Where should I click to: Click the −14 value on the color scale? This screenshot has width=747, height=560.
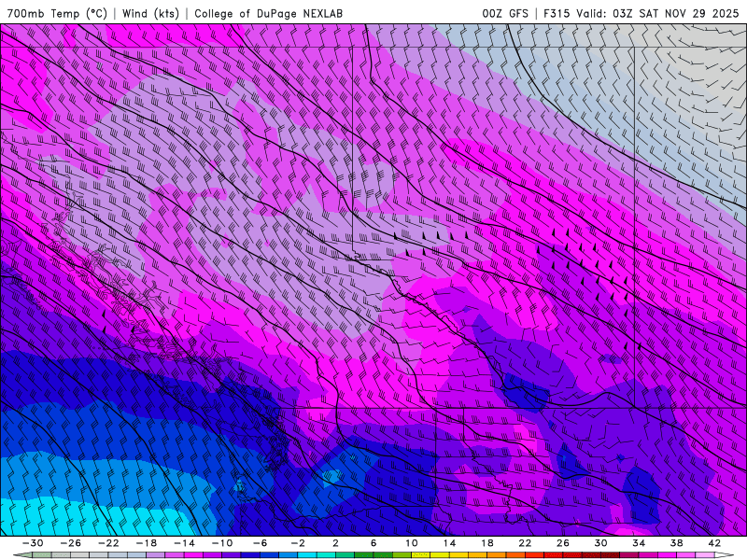(184, 543)
